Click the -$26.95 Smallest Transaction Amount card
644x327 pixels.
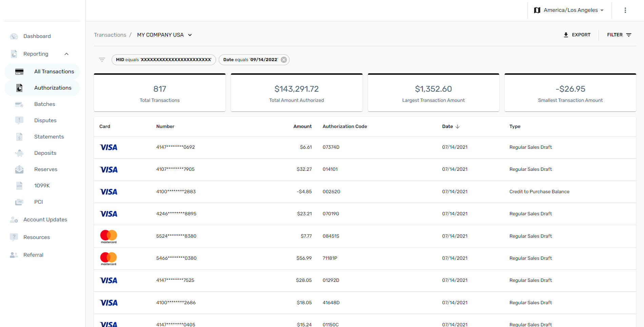click(570, 93)
